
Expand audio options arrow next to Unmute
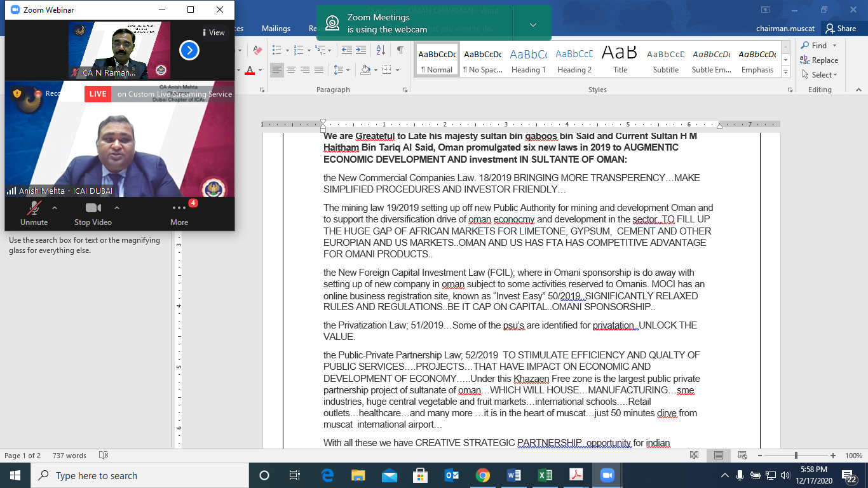[55, 208]
